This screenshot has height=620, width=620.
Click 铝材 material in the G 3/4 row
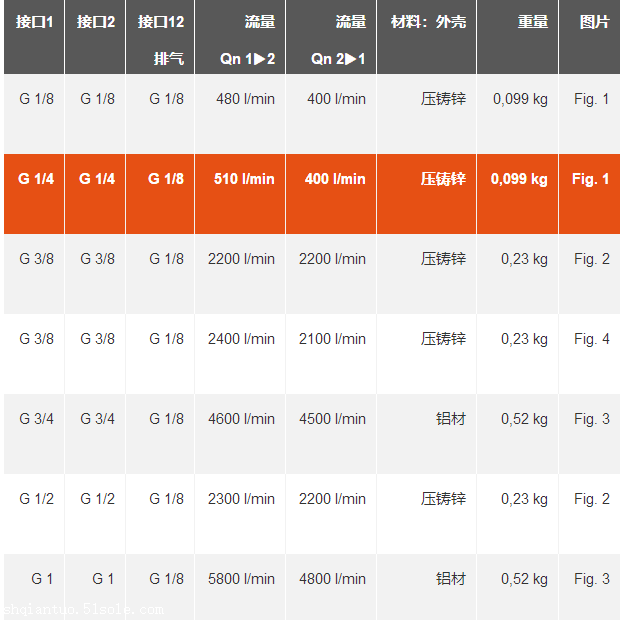(x=450, y=419)
